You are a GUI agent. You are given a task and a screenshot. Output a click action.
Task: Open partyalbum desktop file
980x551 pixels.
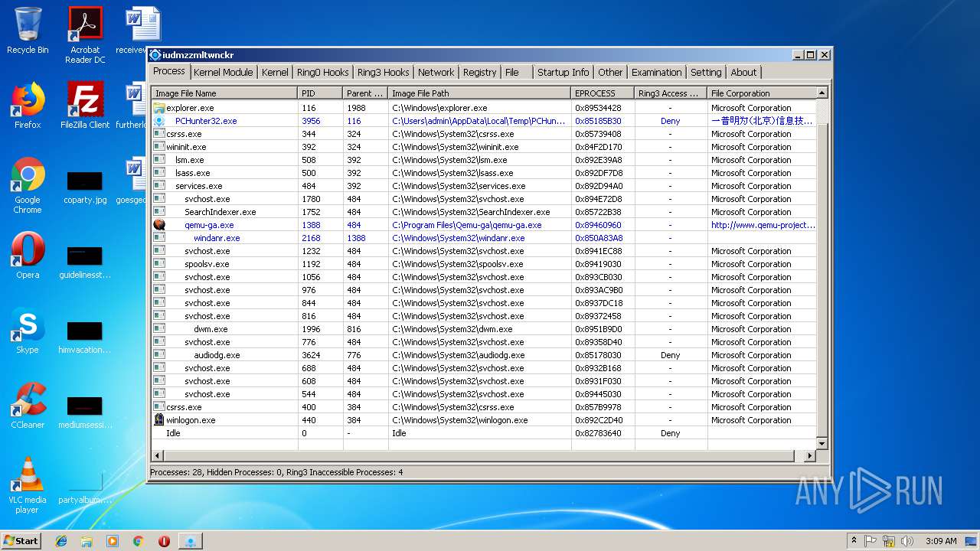click(85, 487)
